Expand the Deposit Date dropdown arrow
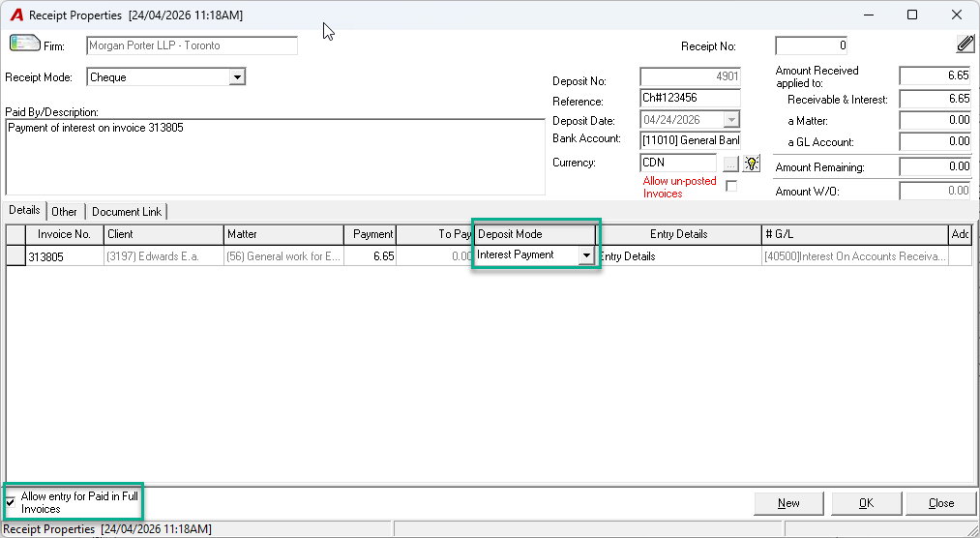This screenshot has height=538, width=980. (x=731, y=119)
